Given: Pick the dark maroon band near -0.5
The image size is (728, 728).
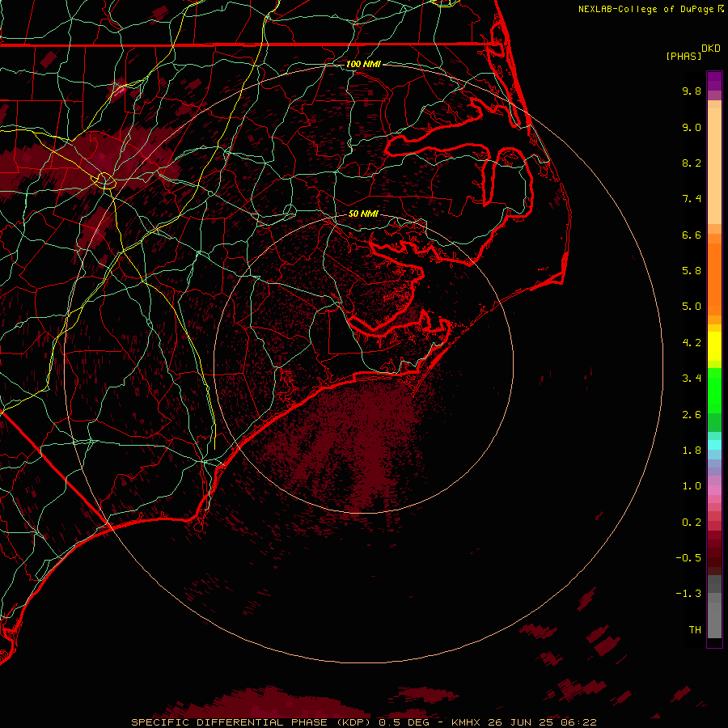Looking at the screenshot, I should coord(714,557).
